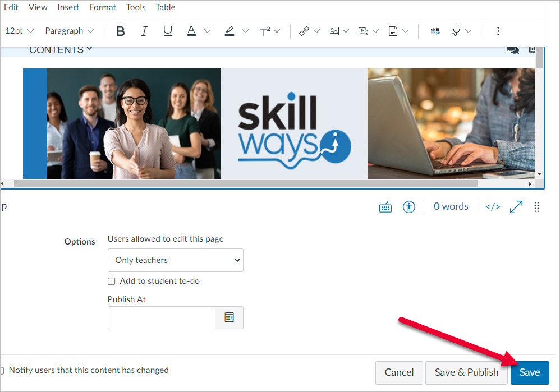The image size is (560, 392).
Task: Click the Cancel button
Action: coord(399,373)
